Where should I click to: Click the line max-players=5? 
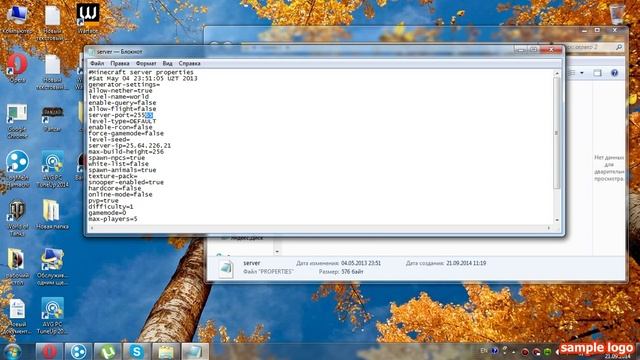tap(113, 219)
